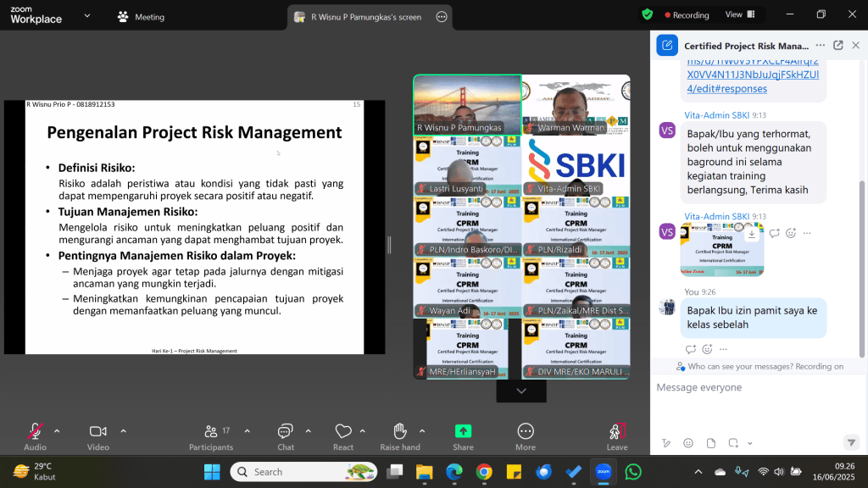Toggle the Video camera button
The height and width of the screenshot is (488, 868).
tap(98, 436)
